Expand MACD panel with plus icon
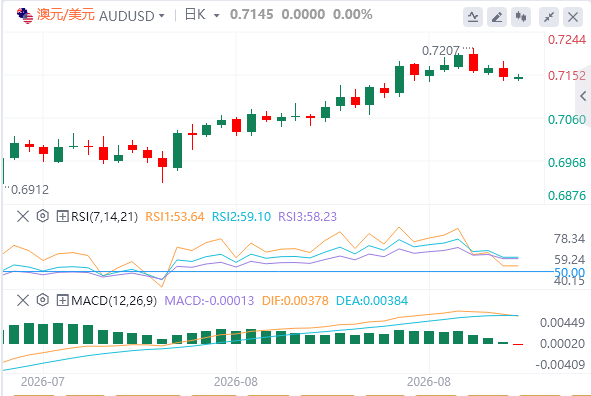 point(62,300)
